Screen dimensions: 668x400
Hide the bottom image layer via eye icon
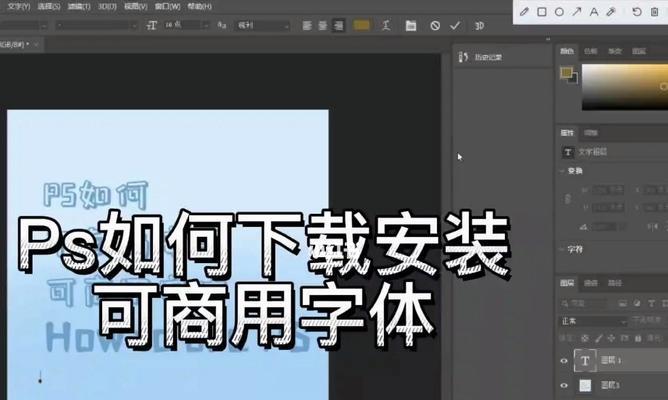point(564,386)
